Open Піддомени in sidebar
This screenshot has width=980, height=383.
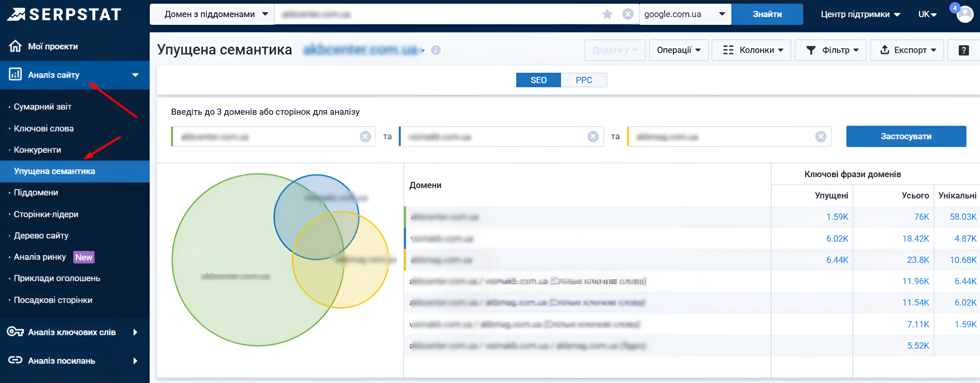(x=36, y=192)
